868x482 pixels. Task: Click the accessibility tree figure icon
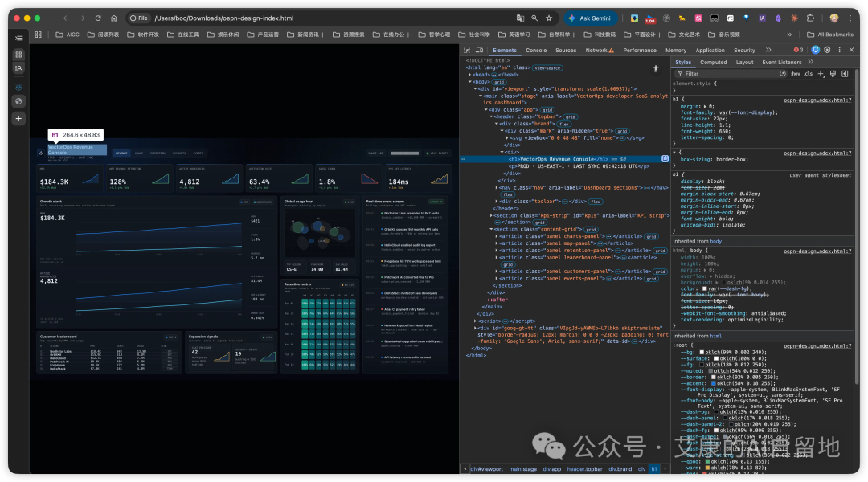click(656, 68)
